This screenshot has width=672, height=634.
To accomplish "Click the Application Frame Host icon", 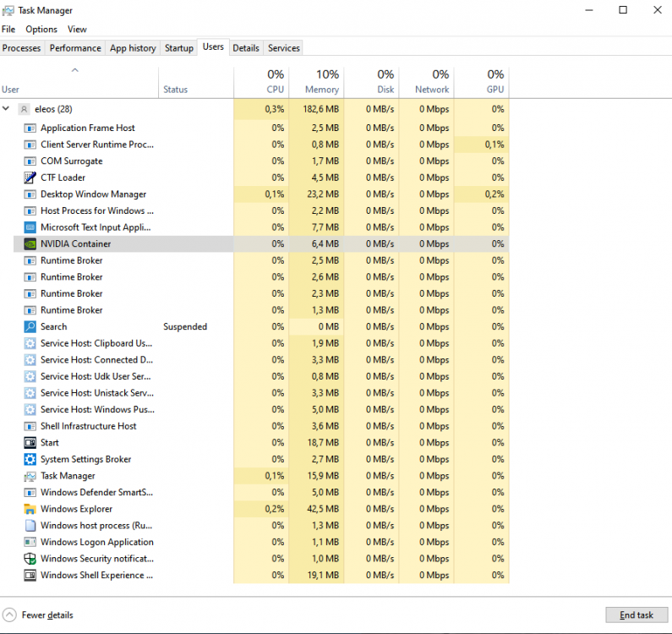I will [30, 128].
